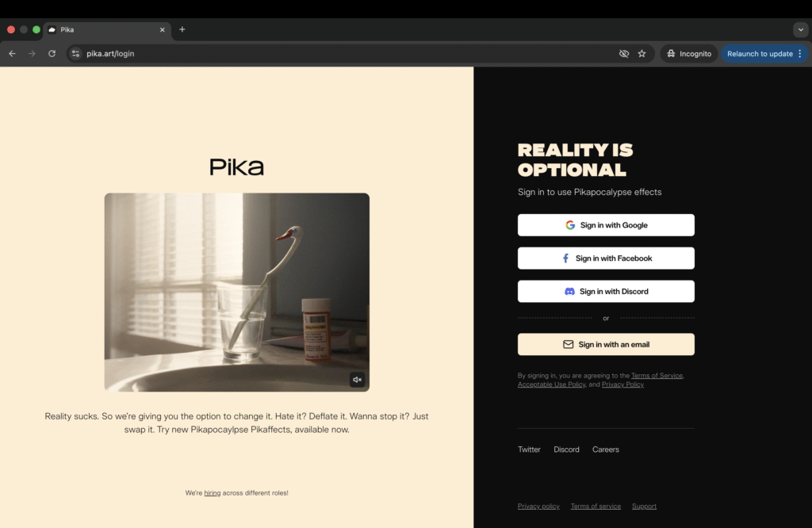This screenshot has width=812, height=528.
Task: Reload the pika.art login page
Action: [x=52, y=53]
